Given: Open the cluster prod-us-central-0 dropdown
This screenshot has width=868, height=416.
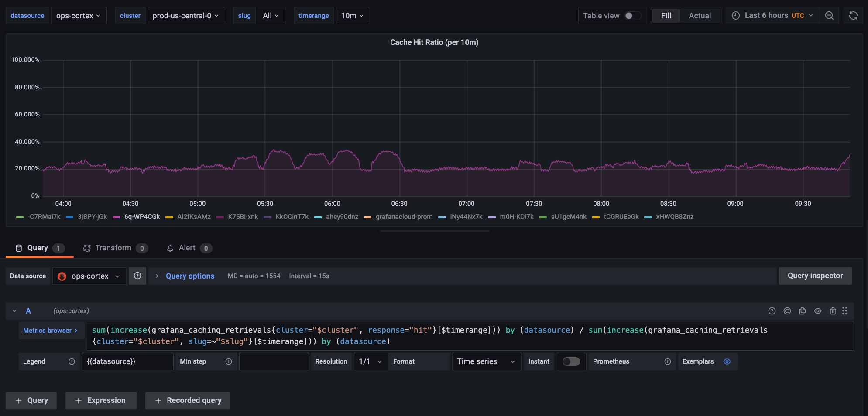Looking at the screenshot, I should pyautogui.click(x=186, y=16).
